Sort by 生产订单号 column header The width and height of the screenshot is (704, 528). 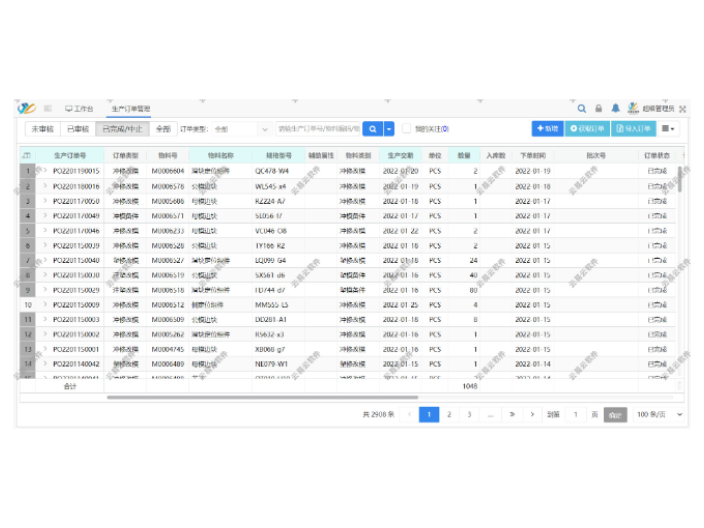(x=70, y=155)
